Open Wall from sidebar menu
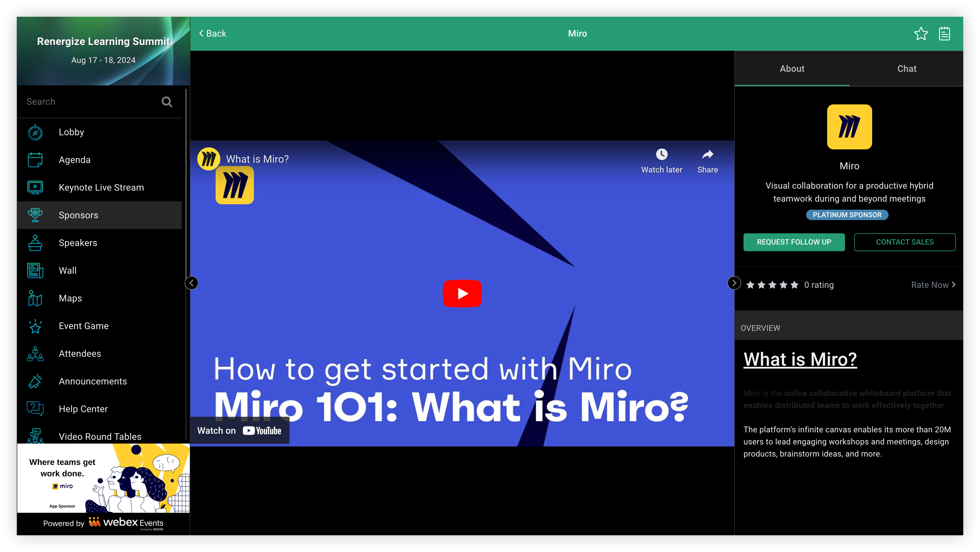This screenshot has width=980, height=552. (x=99, y=271)
